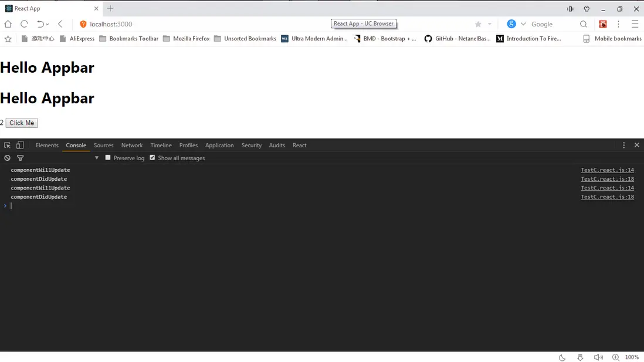
Task: Open the Mobile bookmarks folder
Action: click(612, 39)
